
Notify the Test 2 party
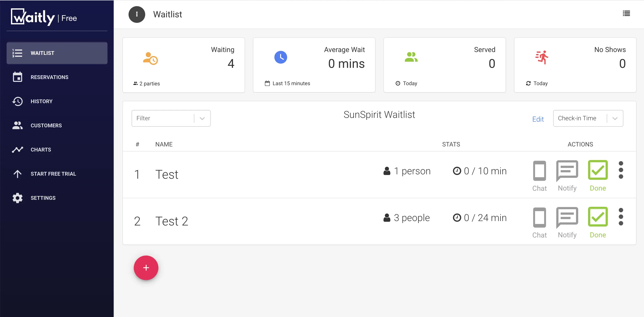pyautogui.click(x=567, y=223)
